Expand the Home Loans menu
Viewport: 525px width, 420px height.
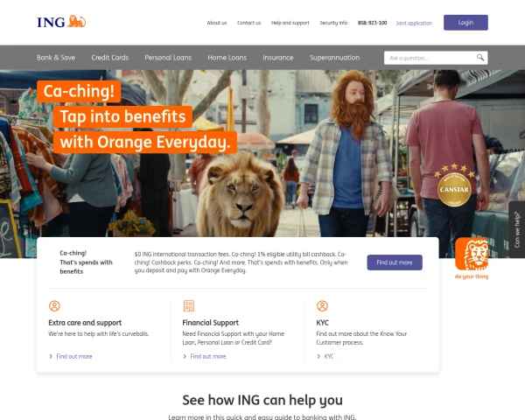click(227, 58)
